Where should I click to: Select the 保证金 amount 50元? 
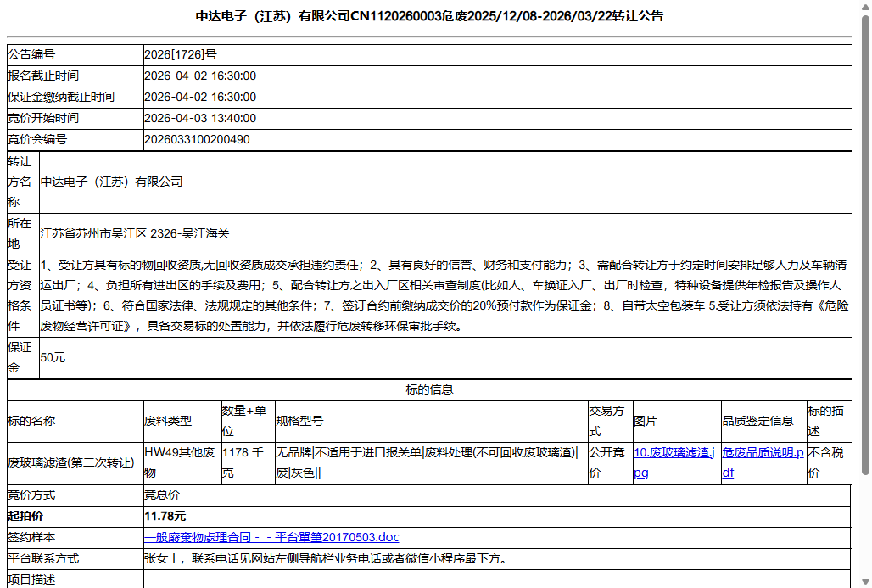(x=51, y=357)
